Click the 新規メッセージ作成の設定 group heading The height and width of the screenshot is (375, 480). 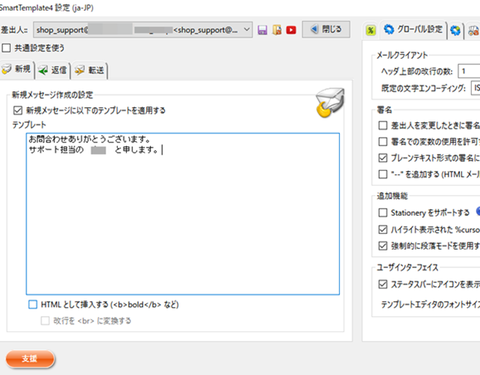(x=53, y=95)
